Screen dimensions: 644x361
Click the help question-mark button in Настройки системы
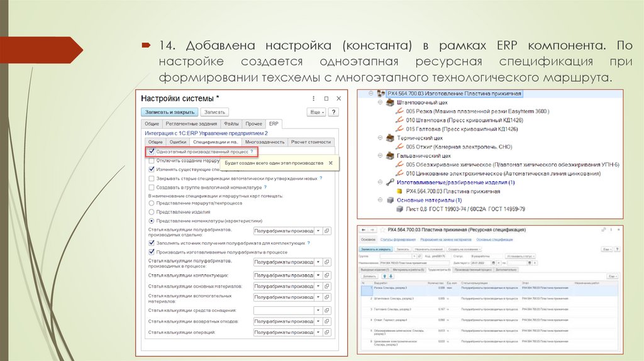coord(333,112)
